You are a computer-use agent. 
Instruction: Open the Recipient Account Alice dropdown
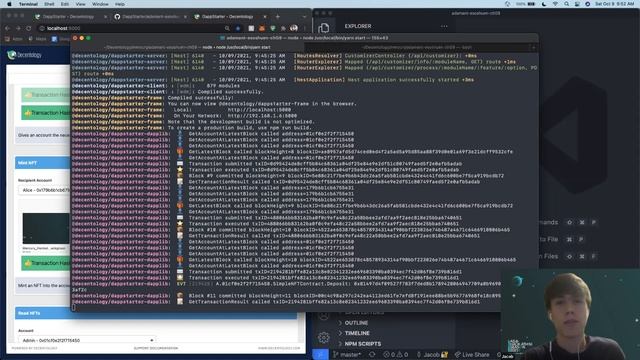coord(44,190)
